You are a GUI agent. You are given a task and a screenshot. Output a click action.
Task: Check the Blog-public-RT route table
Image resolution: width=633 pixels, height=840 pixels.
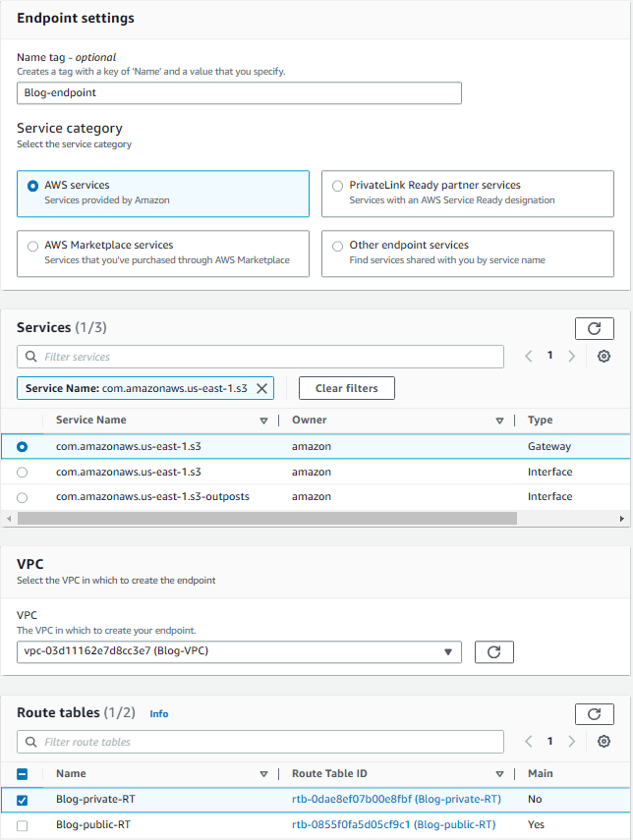pos(23,825)
